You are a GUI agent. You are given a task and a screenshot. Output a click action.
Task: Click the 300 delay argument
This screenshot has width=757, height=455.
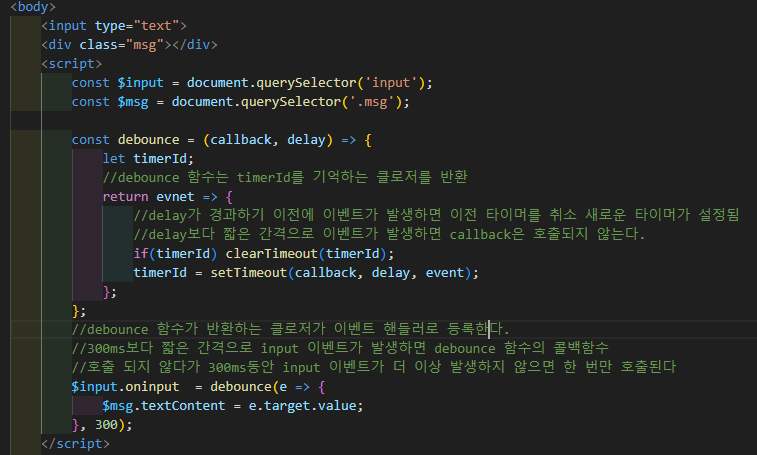click(x=106, y=425)
